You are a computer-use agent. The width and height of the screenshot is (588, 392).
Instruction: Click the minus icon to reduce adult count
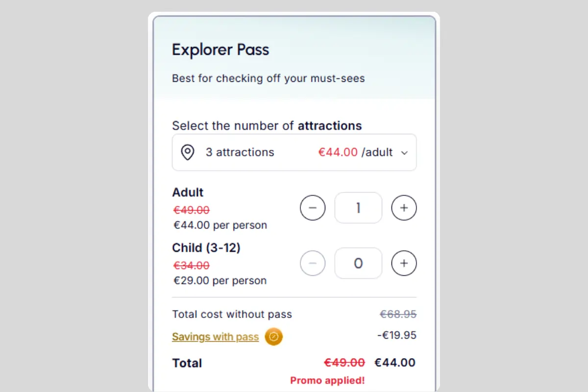tap(313, 208)
